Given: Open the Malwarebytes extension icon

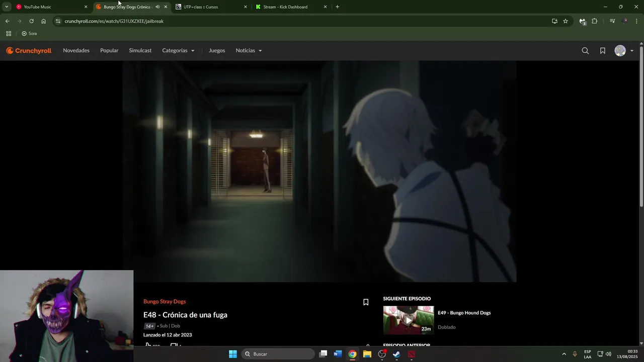Looking at the screenshot, I should click(x=582, y=21).
